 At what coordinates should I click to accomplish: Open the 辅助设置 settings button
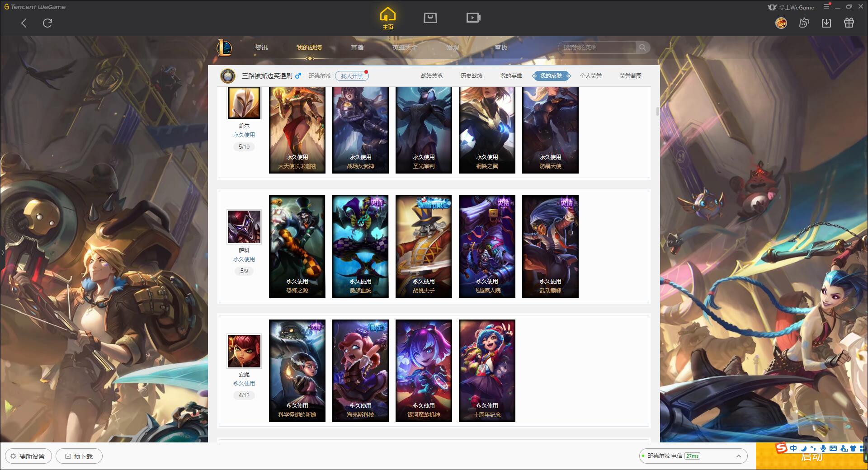pyautogui.click(x=28, y=456)
